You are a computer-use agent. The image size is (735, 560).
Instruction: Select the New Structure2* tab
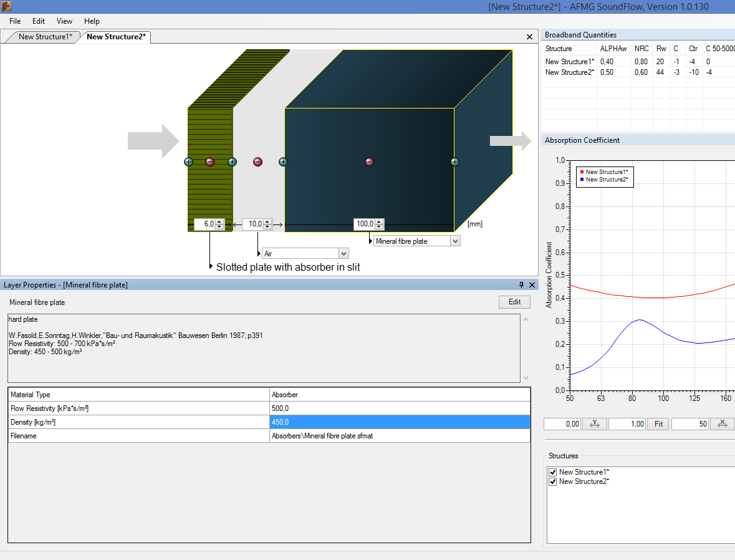[x=116, y=37]
